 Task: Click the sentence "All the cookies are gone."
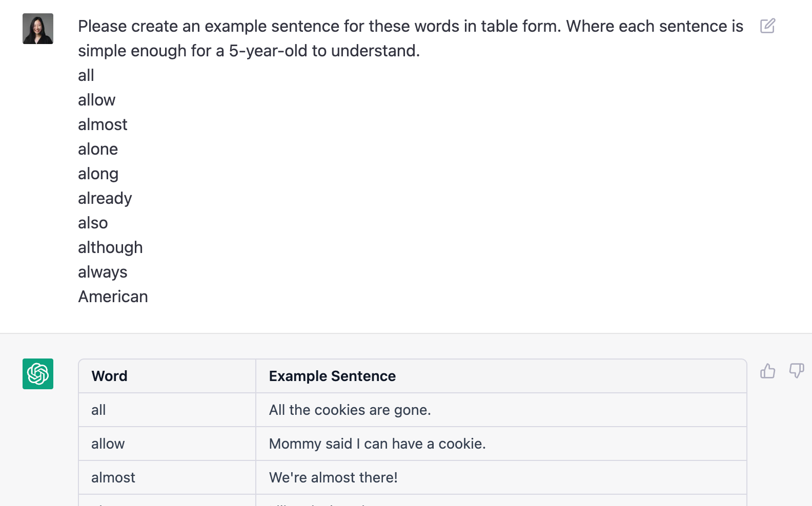pos(350,410)
